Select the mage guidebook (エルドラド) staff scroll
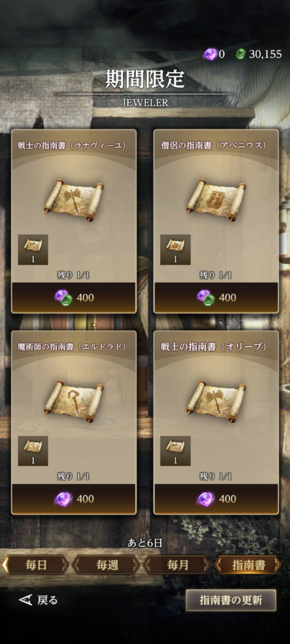290x644 pixels. coord(74,401)
